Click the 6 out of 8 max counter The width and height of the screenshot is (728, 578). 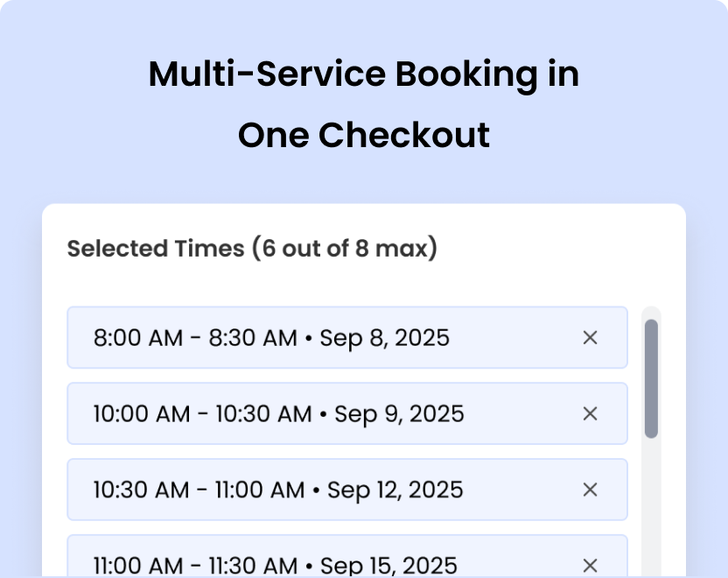click(343, 249)
